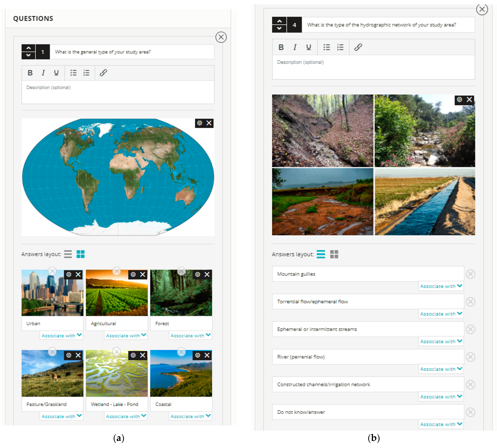Expand Associate with dropdown under Urban
The height and width of the screenshot is (448, 497).
pyautogui.click(x=61, y=336)
